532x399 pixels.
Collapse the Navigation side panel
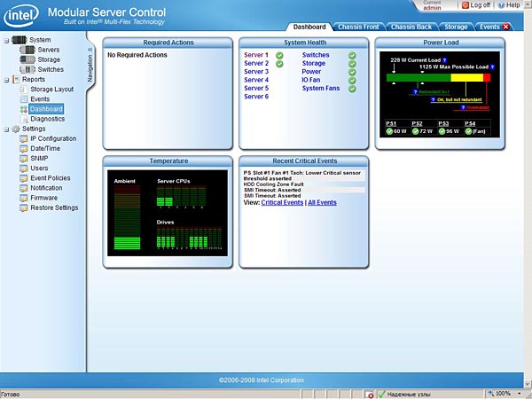click(90, 49)
